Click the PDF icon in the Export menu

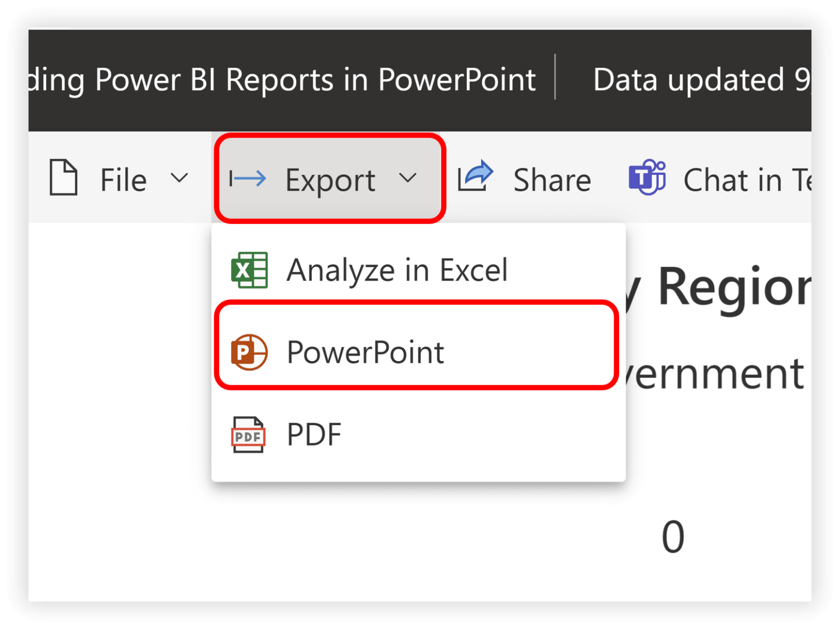tap(248, 434)
